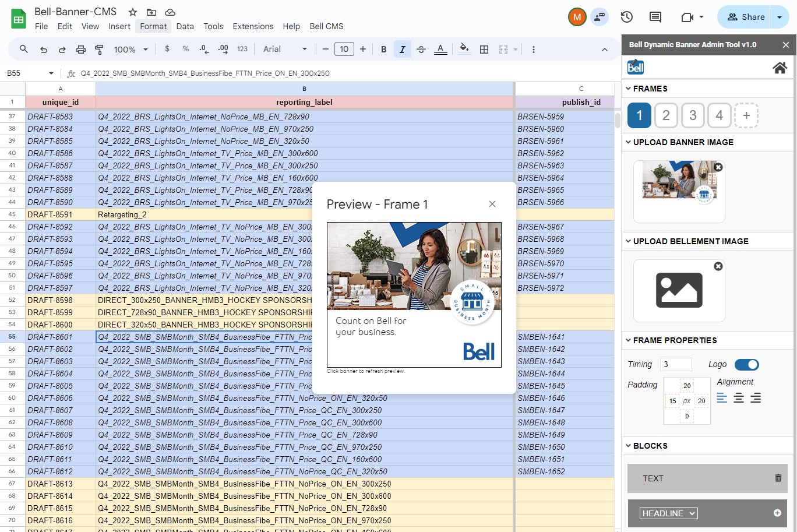The width and height of the screenshot is (797, 532).
Task: Collapse the FRAME PROPERTIES section
Action: (x=629, y=340)
